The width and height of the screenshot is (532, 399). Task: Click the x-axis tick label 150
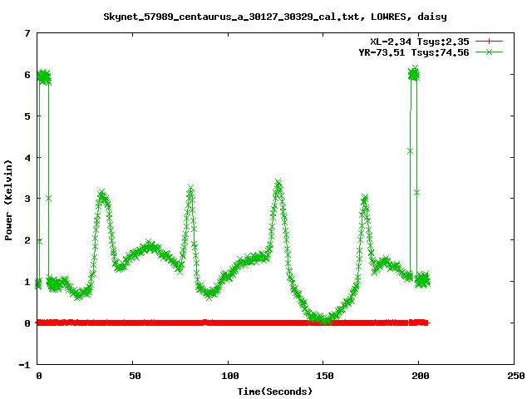tap(325, 376)
